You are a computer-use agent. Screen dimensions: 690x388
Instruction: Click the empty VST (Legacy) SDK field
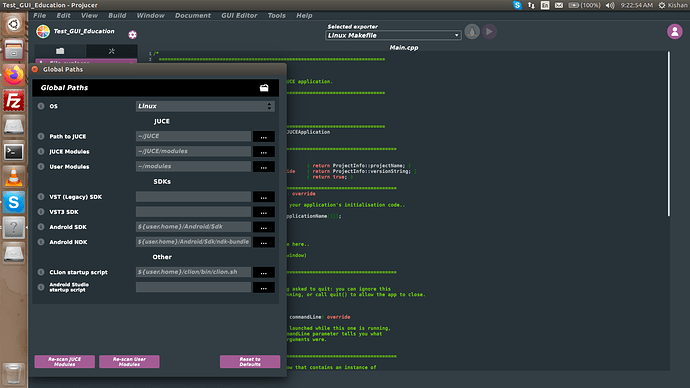pyautogui.click(x=193, y=197)
